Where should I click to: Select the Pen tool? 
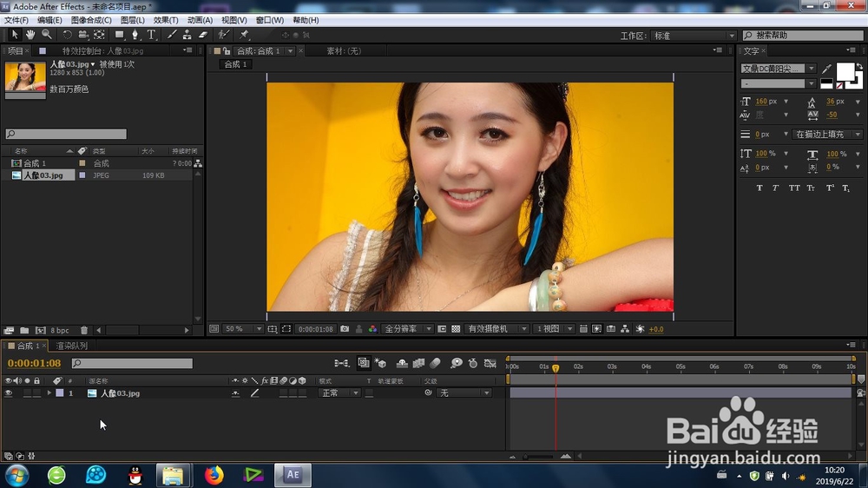click(135, 35)
